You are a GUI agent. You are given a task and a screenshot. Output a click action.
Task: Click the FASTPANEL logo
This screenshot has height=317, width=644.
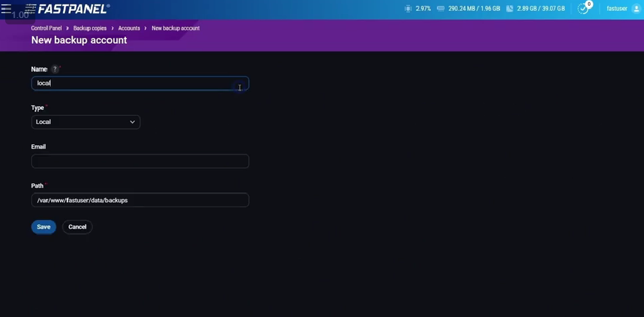click(x=68, y=8)
